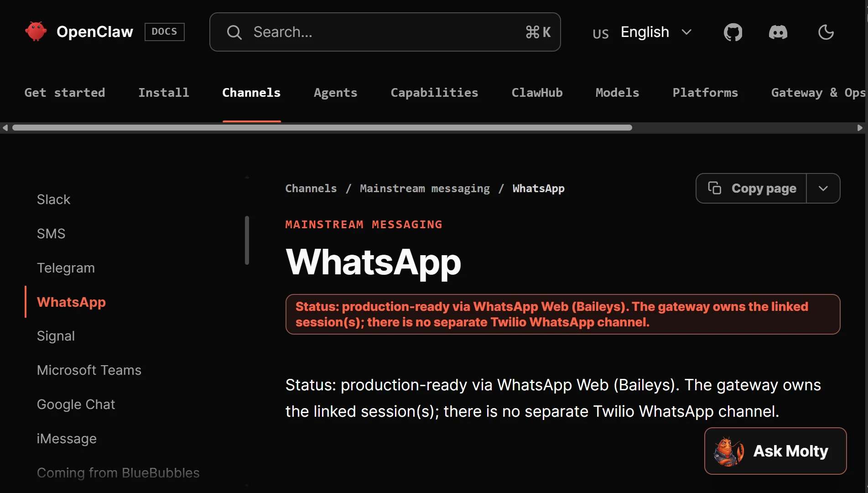Click the search magnifier icon
This screenshot has width=868, height=493.
pyautogui.click(x=234, y=32)
